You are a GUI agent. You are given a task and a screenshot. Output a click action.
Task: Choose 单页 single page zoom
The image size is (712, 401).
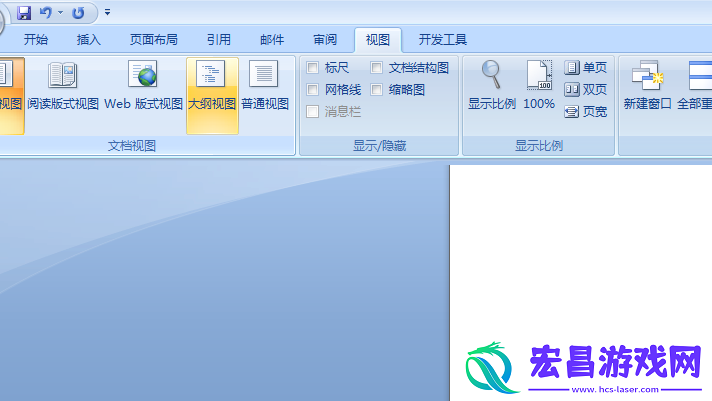[x=586, y=68]
